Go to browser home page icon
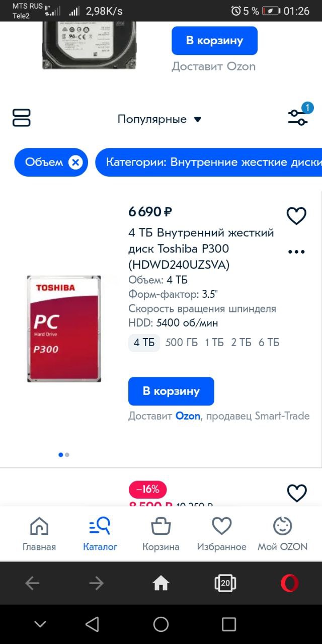The height and width of the screenshot is (644, 322). pyautogui.click(x=161, y=583)
